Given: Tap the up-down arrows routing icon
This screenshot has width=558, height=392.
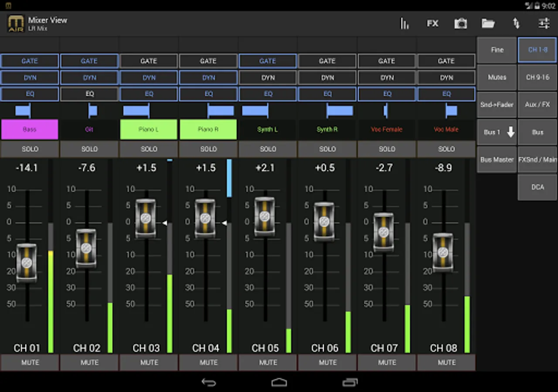Looking at the screenshot, I should 516,24.
